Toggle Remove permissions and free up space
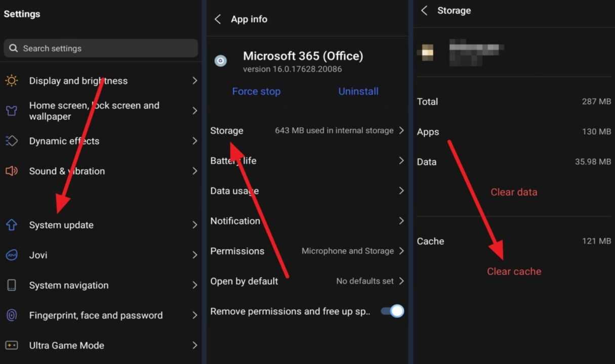 coord(393,311)
